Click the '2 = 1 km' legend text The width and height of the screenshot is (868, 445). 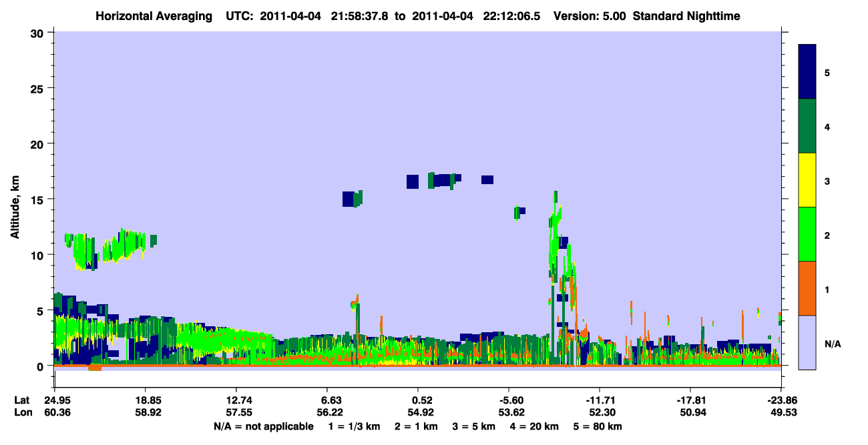coord(417,426)
